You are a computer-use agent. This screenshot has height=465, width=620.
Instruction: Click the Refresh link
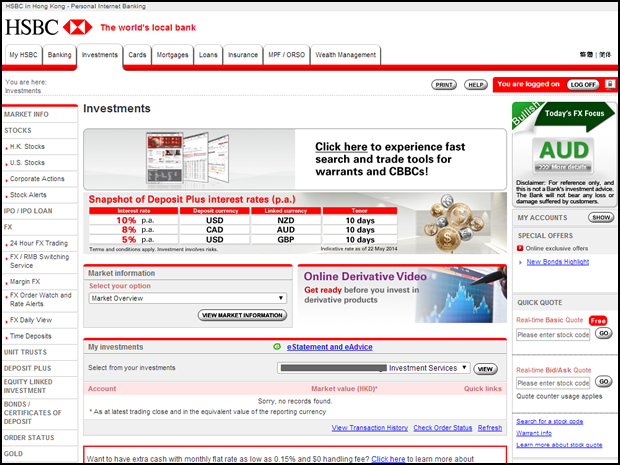tap(490, 428)
